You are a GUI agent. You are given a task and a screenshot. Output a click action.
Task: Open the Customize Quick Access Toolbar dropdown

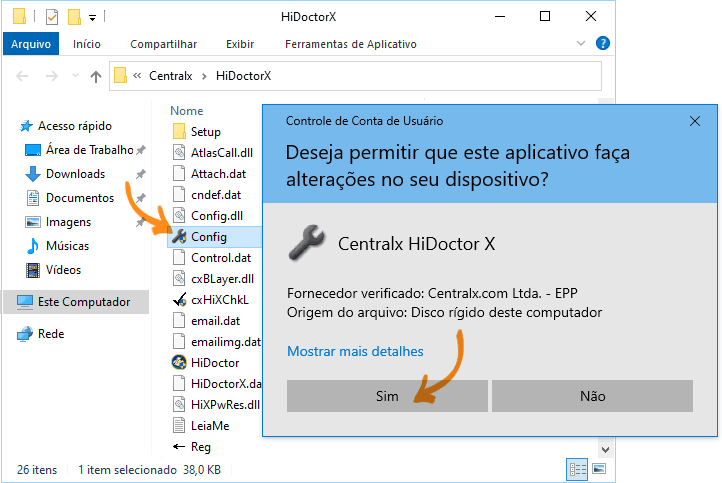(x=93, y=18)
